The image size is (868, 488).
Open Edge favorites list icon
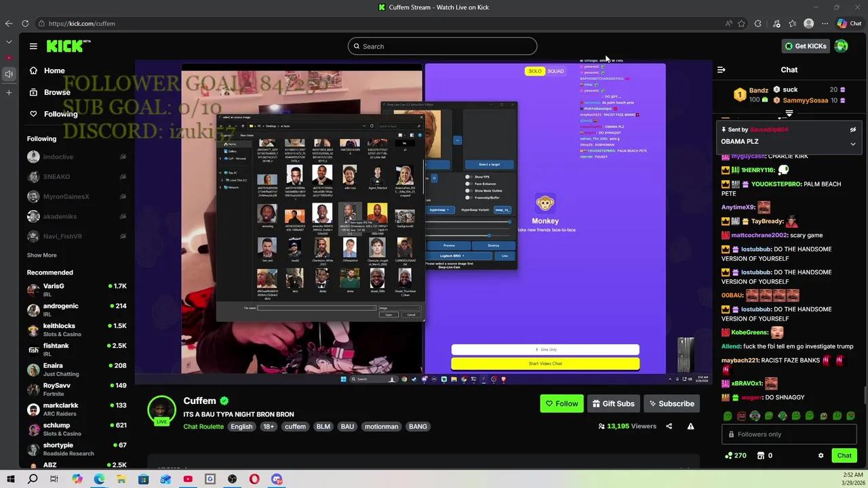pos(792,23)
